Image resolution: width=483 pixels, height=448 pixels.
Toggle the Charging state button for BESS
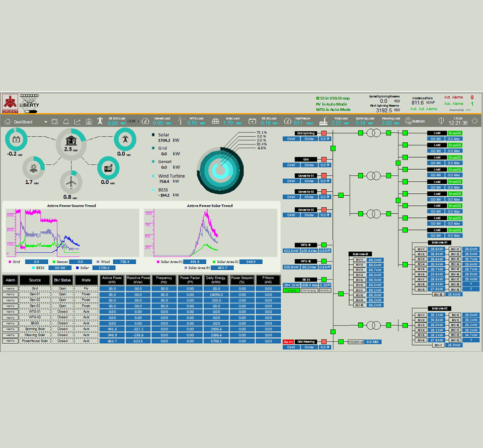tap(291, 290)
